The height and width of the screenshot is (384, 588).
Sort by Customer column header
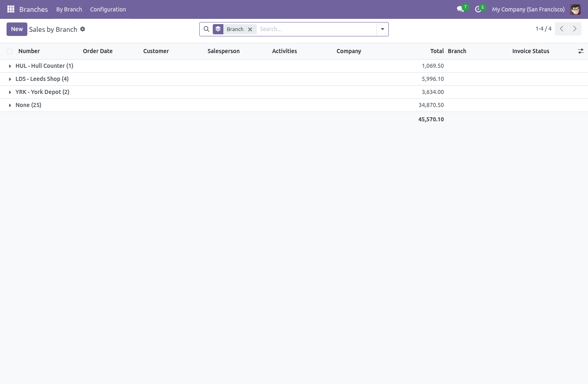click(156, 51)
